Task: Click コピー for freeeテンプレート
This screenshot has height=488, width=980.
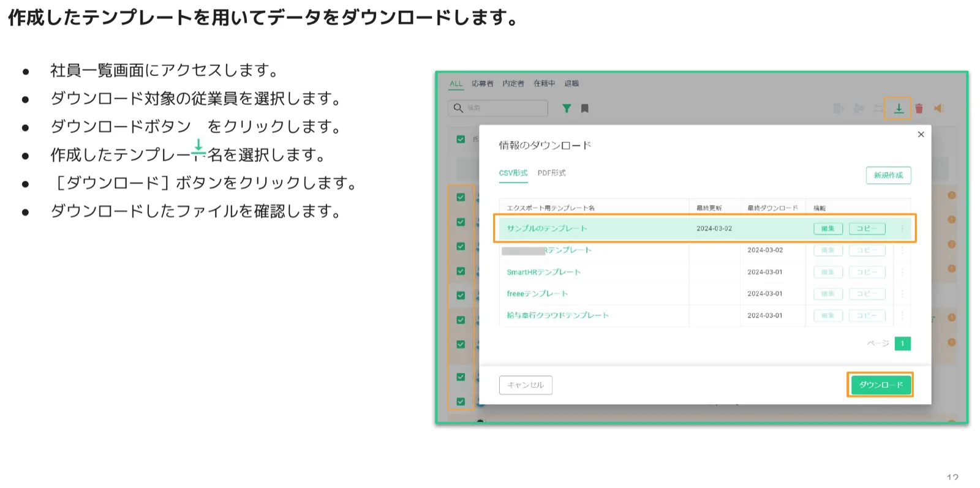Action: 867,294
